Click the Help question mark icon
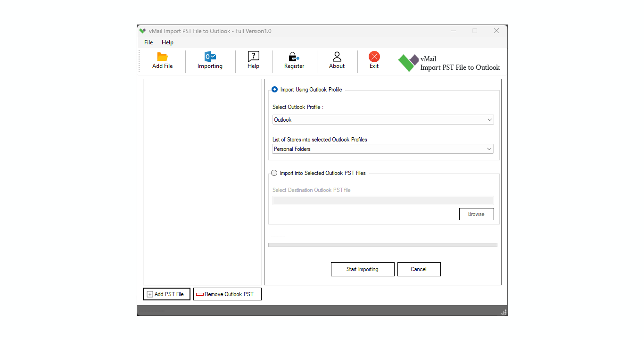 point(254,57)
